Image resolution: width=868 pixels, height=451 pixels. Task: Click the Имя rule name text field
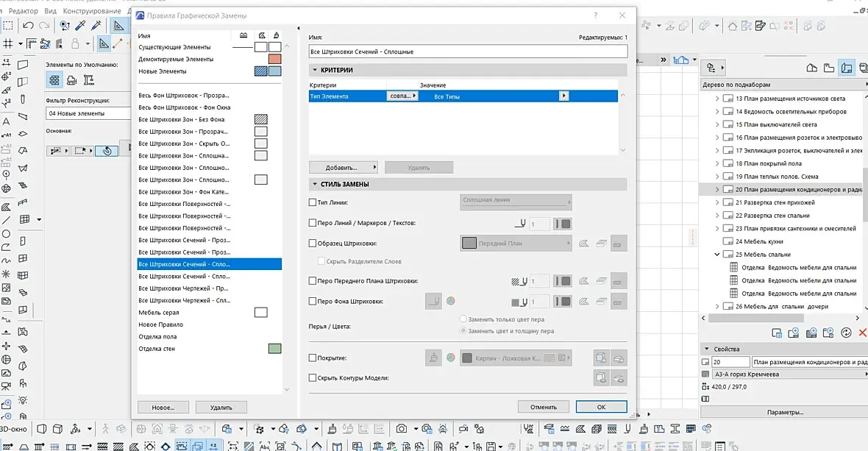[x=468, y=52]
